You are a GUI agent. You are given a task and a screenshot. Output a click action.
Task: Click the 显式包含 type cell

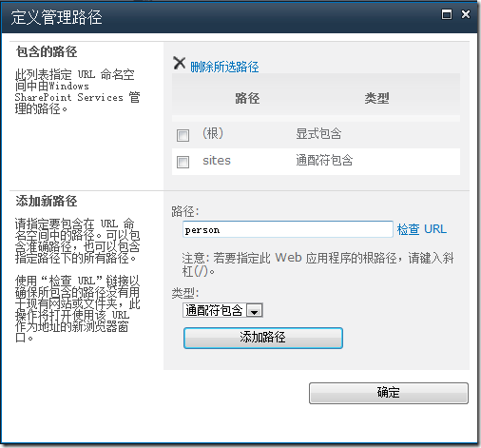[x=318, y=133]
